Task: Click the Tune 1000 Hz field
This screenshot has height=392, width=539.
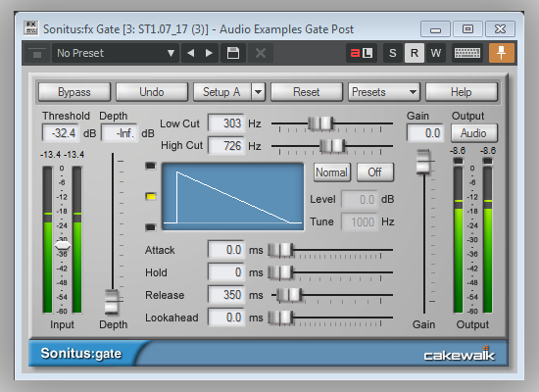Action: coord(360,222)
